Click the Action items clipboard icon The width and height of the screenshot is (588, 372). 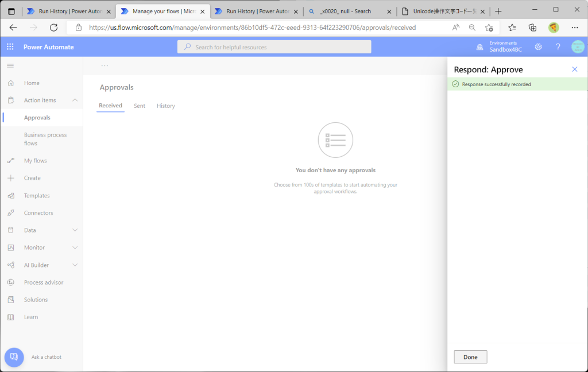pyautogui.click(x=11, y=100)
